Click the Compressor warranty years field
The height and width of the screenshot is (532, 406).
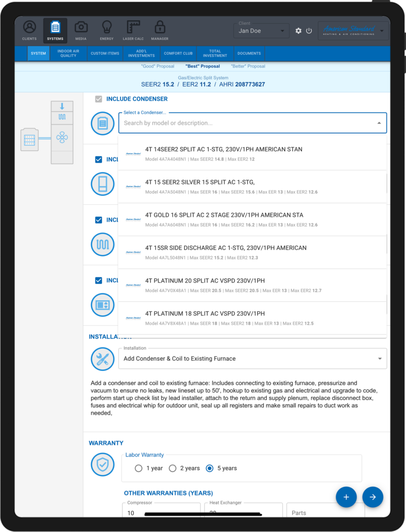pyautogui.click(x=161, y=510)
